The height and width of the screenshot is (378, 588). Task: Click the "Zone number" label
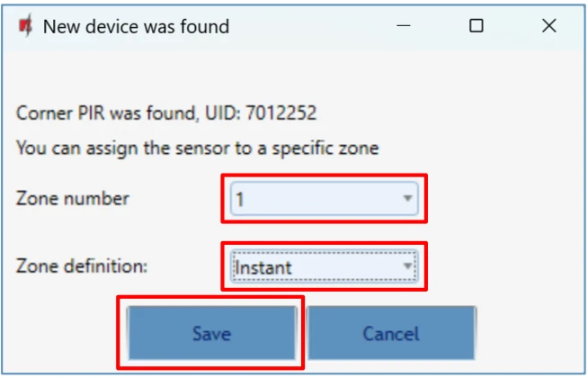[73, 199]
